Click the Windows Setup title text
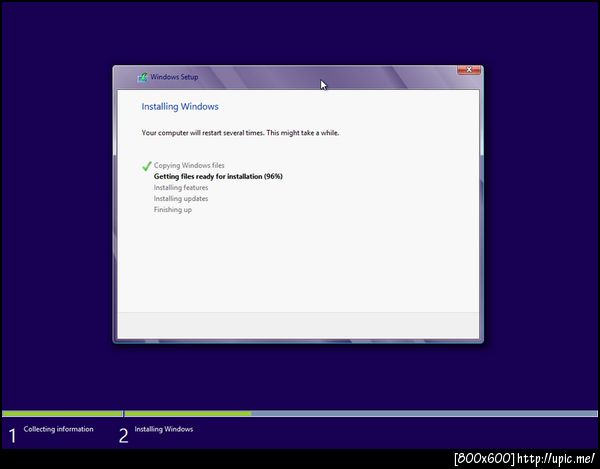Image resolution: width=600 pixels, height=469 pixels. click(174, 77)
